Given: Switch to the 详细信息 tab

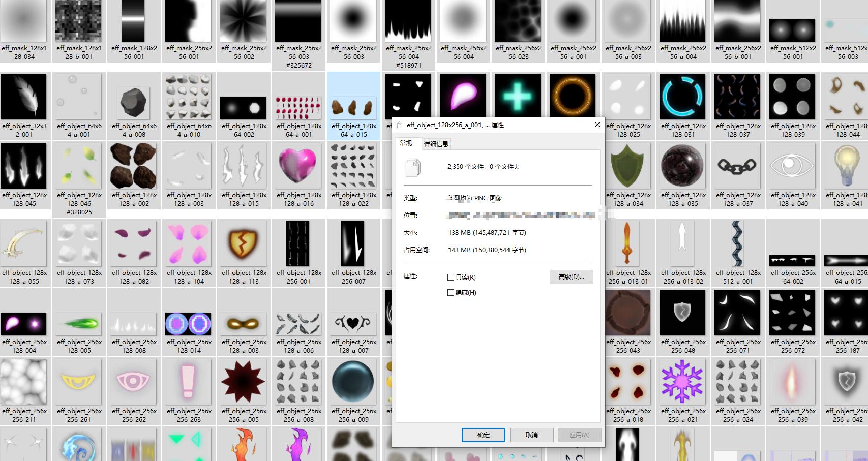Looking at the screenshot, I should pos(436,144).
